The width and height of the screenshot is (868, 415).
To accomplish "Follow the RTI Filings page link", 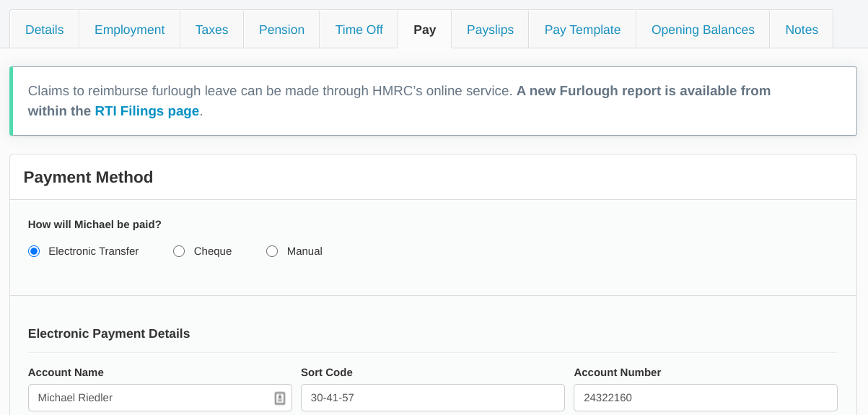I will pyautogui.click(x=146, y=111).
